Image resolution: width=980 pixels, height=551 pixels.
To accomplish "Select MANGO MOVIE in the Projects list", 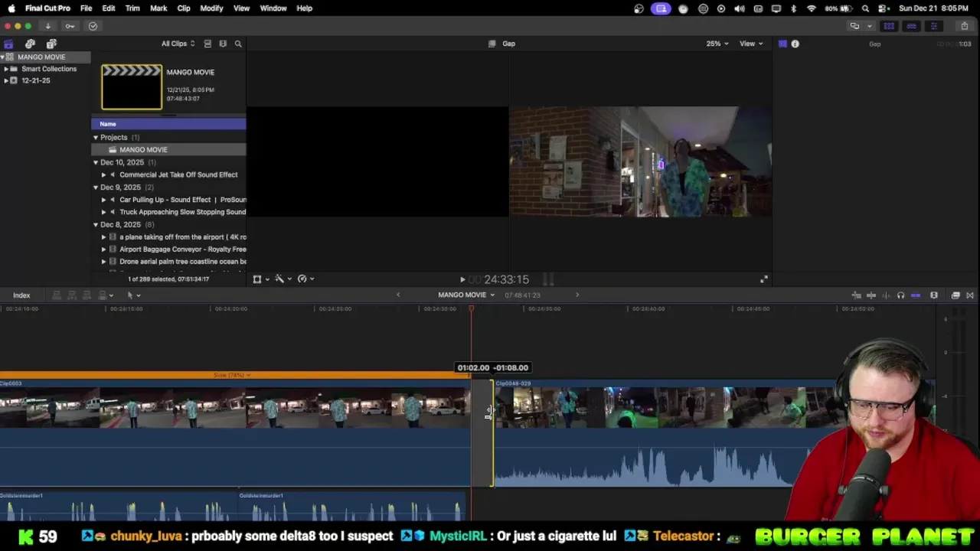I will [168, 150].
